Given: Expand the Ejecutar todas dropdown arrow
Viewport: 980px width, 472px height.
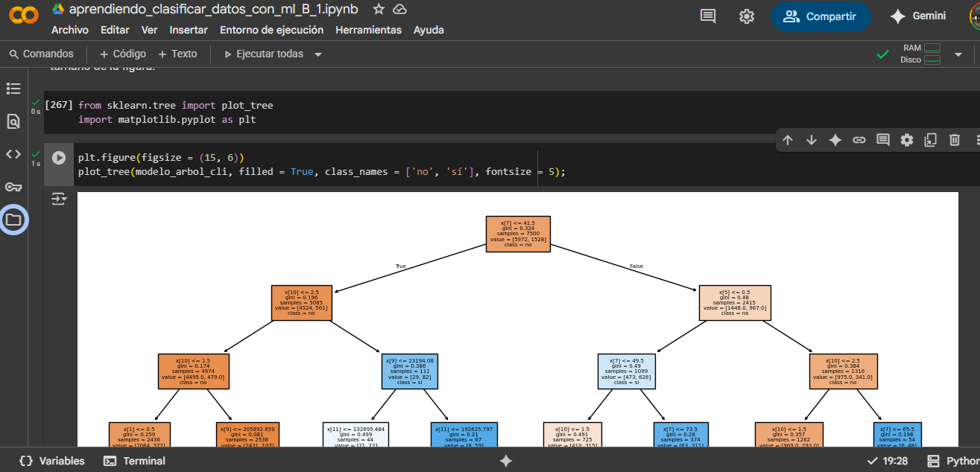Looking at the screenshot, I should (x=318, y=54).
